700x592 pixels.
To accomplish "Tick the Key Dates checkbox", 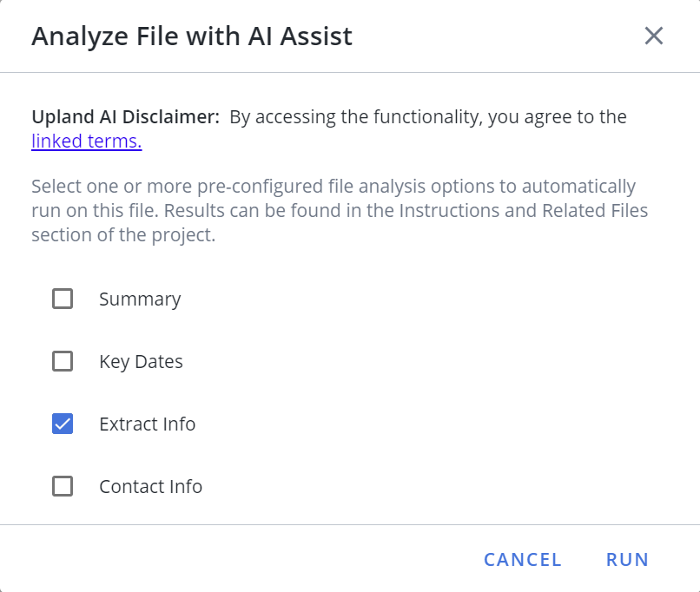I will coord(63,361).
